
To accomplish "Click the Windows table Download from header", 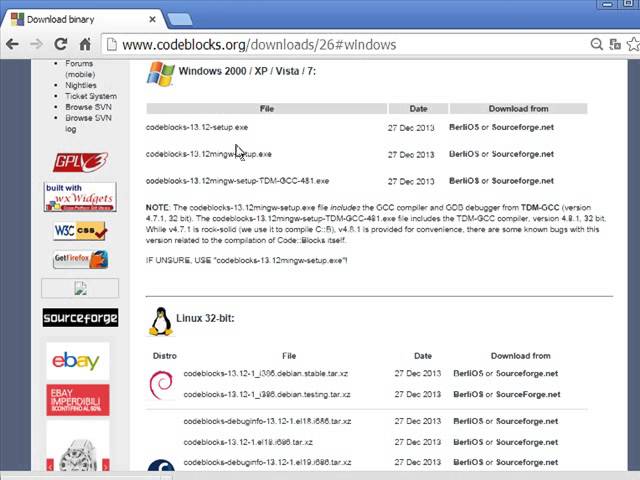I will point(518,109).
